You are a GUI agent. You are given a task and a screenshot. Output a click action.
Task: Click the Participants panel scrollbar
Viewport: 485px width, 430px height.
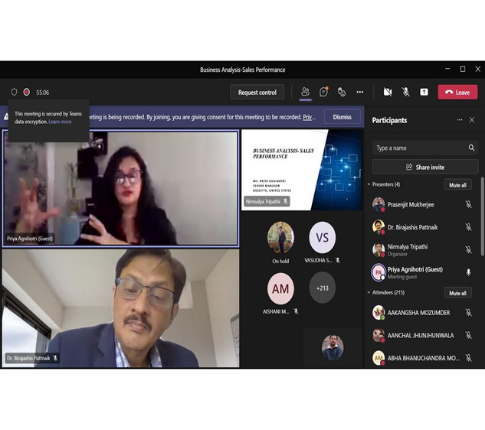coord(482,217)
